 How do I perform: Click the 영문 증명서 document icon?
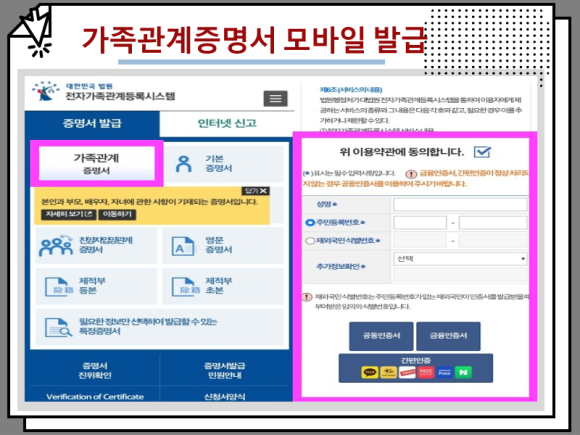click(183, 246)
